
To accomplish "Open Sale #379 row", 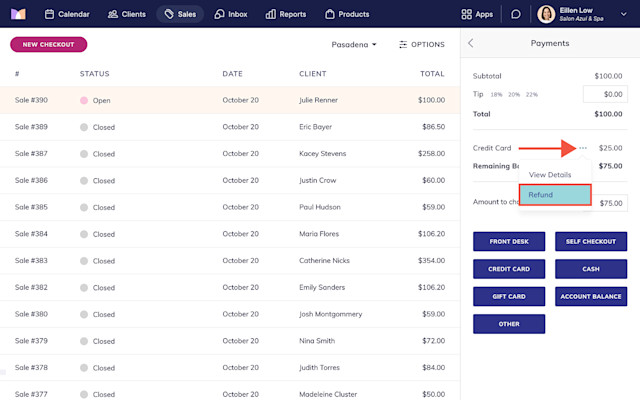I will click(x=230, y=341).
